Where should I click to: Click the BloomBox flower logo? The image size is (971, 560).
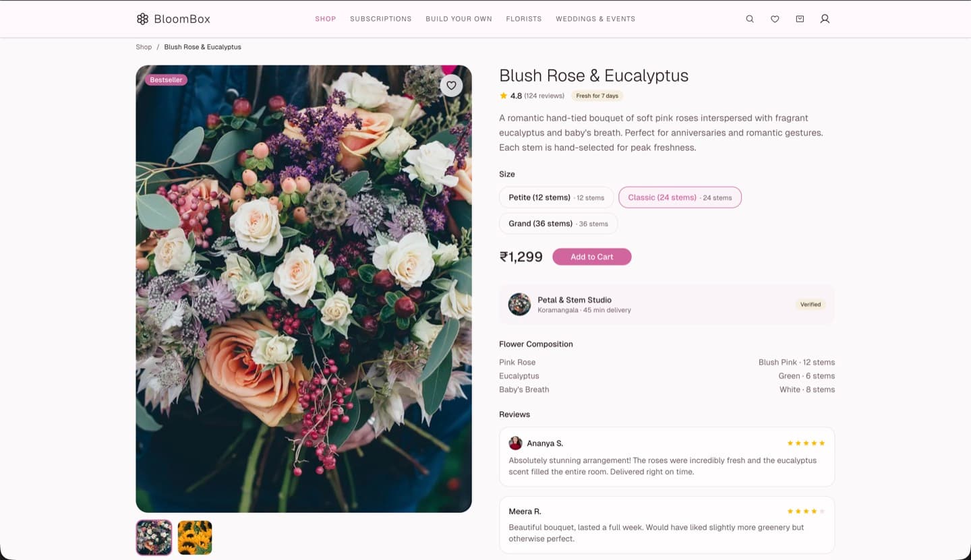(142, 19)
